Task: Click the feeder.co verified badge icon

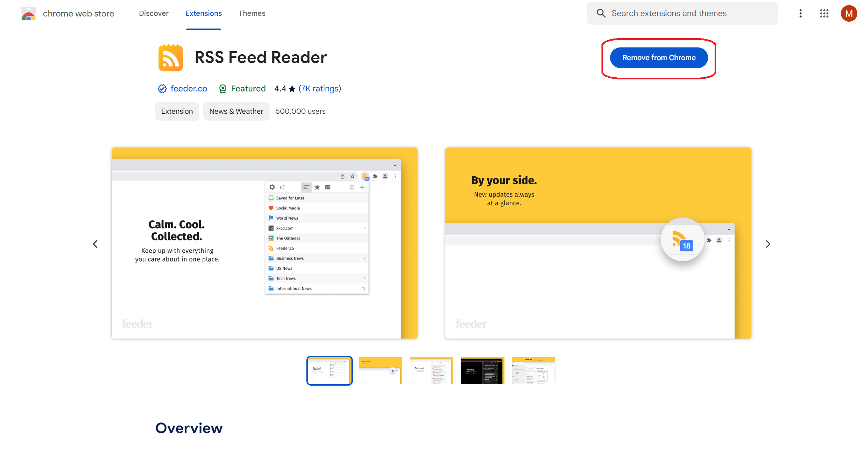Action: [161, 89]
